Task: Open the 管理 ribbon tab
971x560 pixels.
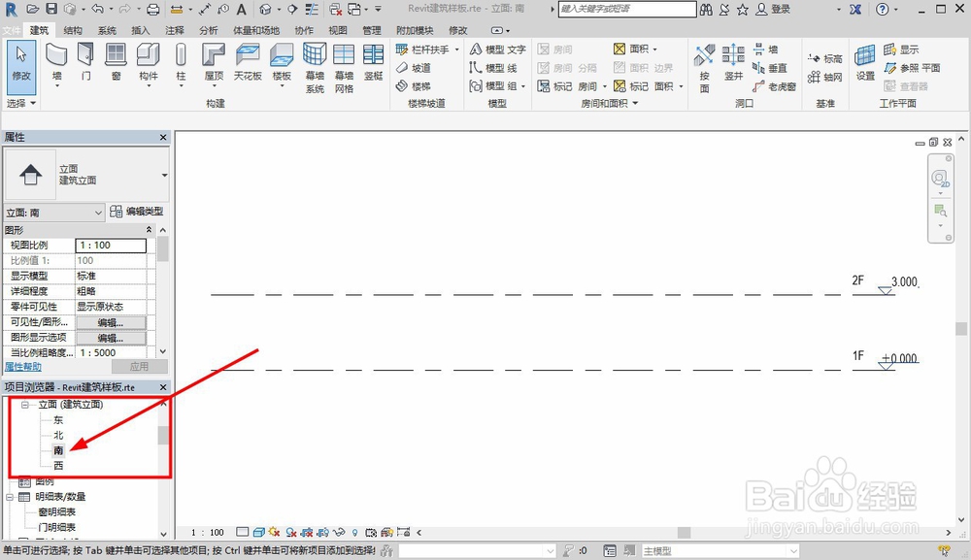Action: pyautogui.click(x=372, y=30)
